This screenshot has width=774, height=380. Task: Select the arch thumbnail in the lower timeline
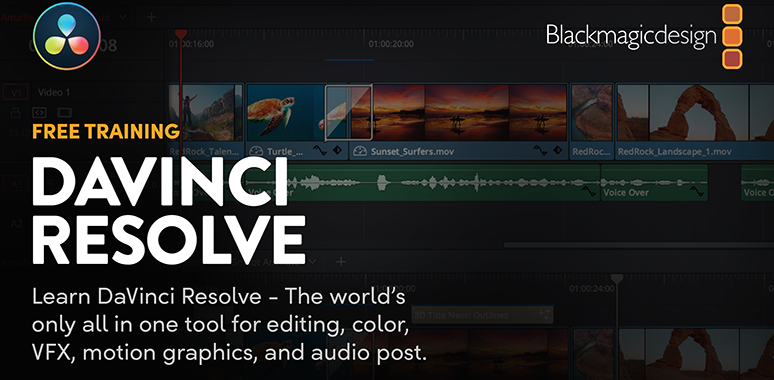(691, 353)
